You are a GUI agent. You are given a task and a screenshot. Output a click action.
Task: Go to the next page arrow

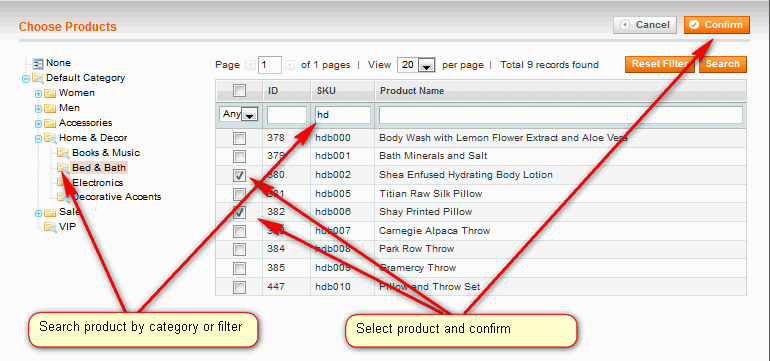click(290, 65)
